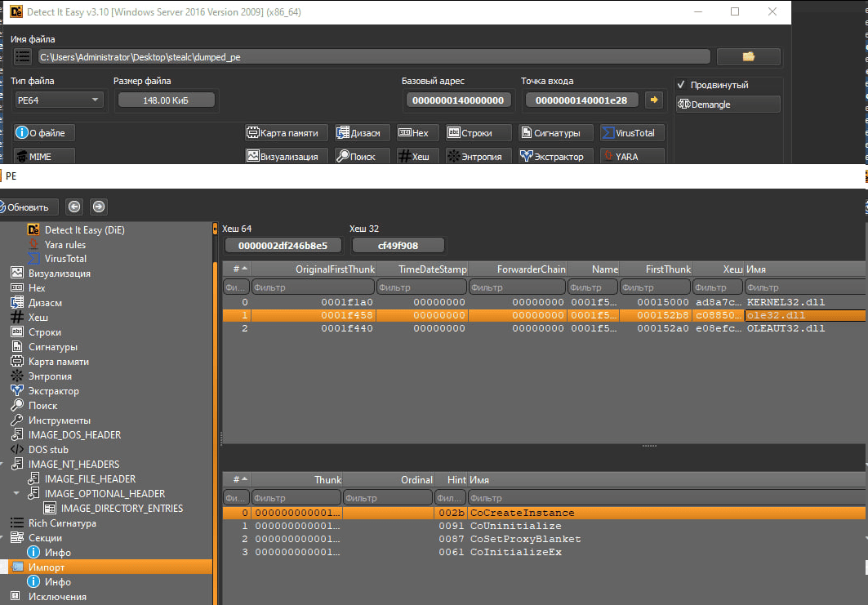Open the YARA scan button

632,156
